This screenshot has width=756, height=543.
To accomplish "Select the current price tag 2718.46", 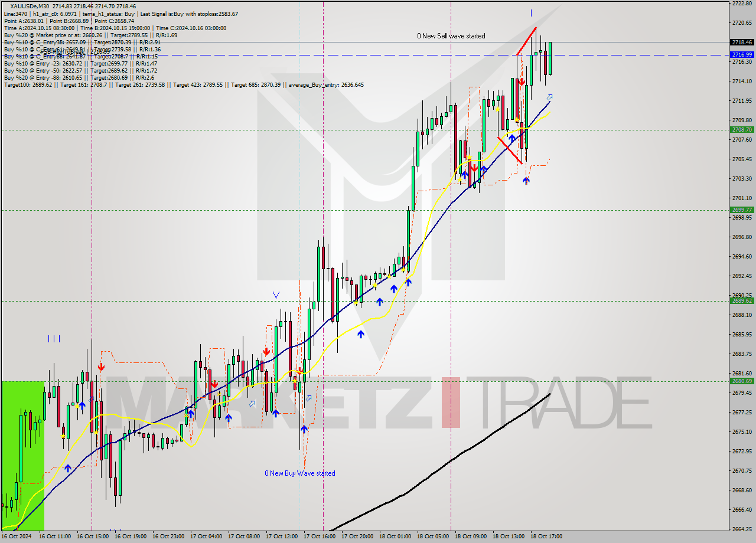I will 742,42.
